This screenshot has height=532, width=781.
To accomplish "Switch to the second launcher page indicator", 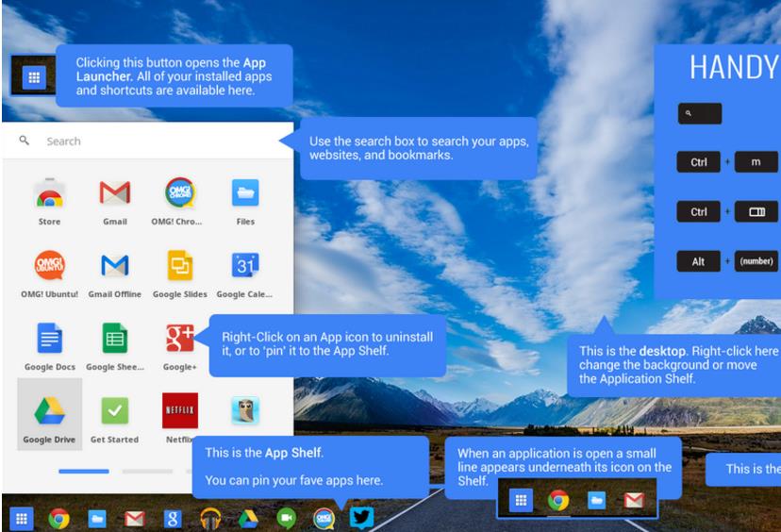I will coord(147,471).
